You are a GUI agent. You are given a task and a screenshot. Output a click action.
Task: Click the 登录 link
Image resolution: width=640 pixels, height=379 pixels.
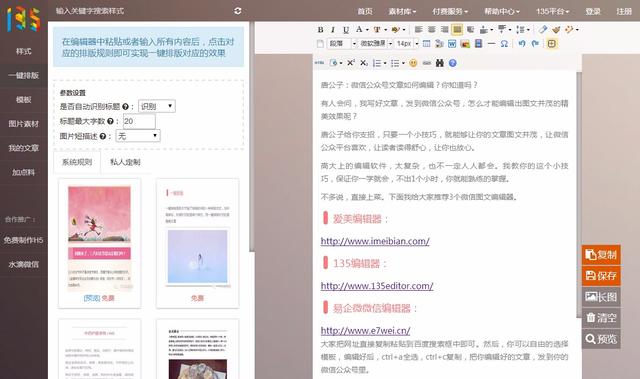click(x=593, y=11)
